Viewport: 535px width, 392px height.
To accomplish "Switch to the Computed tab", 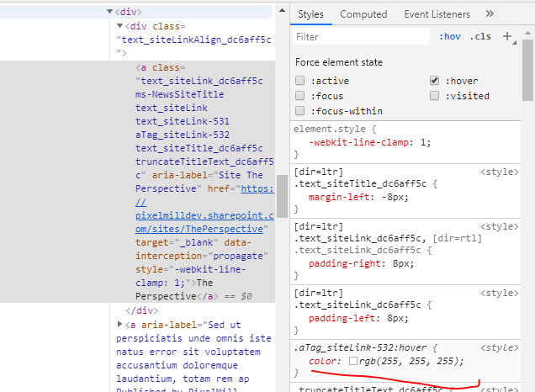I will click(363, 14).
